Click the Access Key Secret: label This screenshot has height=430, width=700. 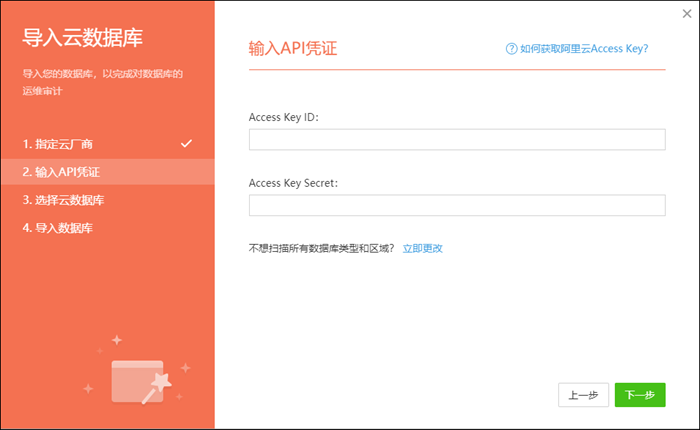(x=293, y=183)
